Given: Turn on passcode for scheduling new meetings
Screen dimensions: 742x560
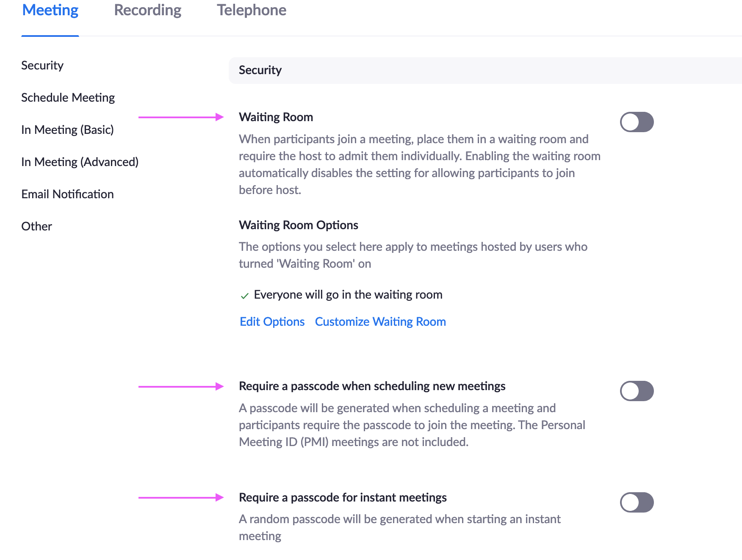Looking at the screenshot, I should point(637,391).
